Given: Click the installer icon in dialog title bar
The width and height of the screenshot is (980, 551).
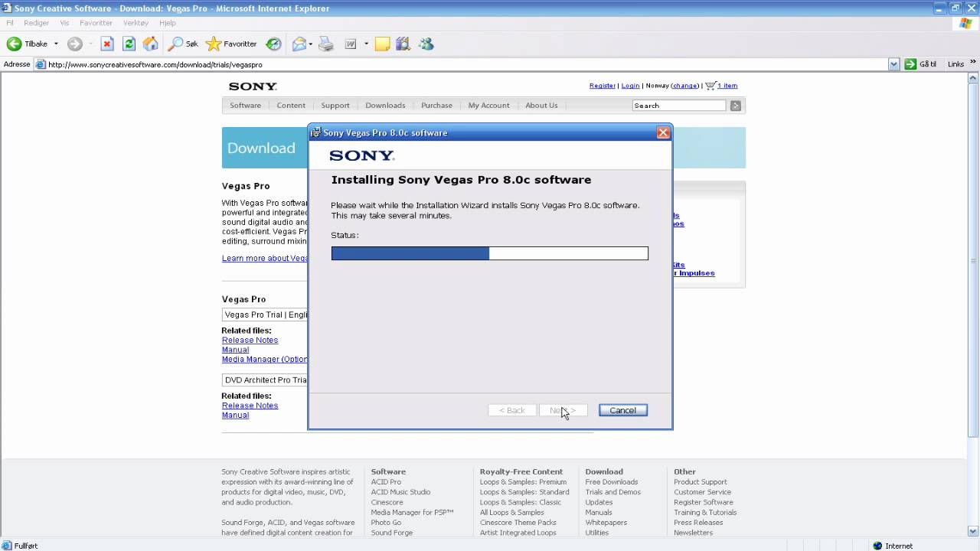Looking at the screenshot, I should click(315, 132).
